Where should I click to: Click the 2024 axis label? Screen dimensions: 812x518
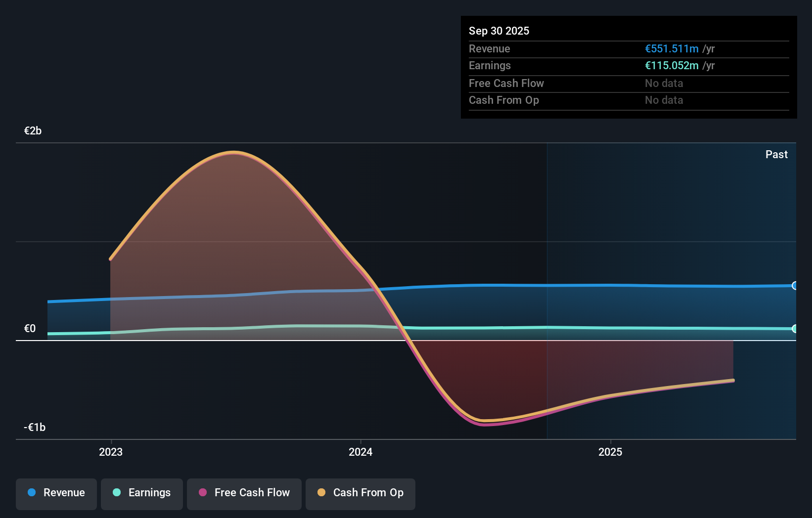point(360,451)
